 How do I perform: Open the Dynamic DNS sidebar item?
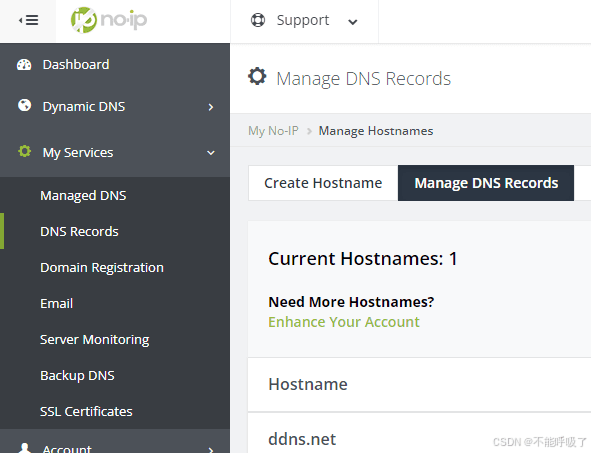tap(84, 107)
